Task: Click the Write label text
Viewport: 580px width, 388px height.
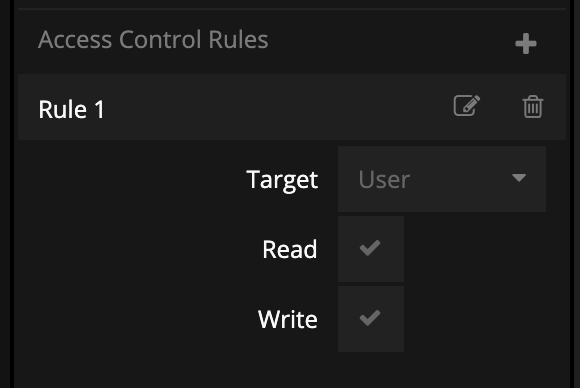Action: click(288, 319)
